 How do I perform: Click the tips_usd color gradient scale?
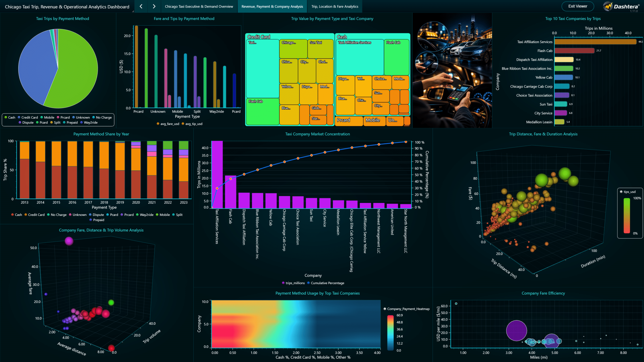click(x=627, y=216)
